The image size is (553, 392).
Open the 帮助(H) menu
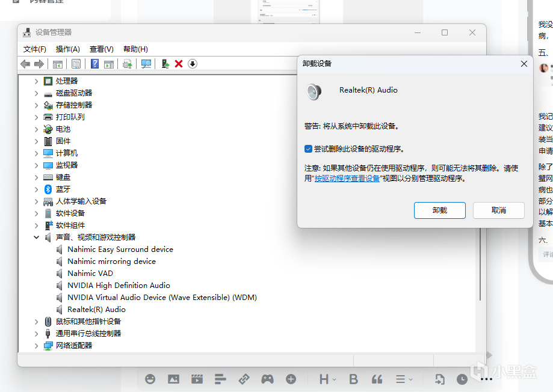click(135, 49)
